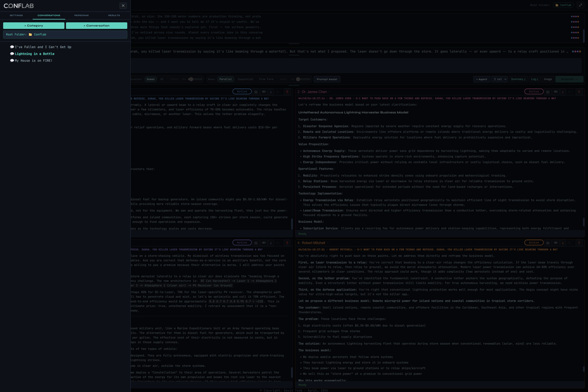Switch to the Personas tab
The image size is (588, 392).
tap(81, 15)
